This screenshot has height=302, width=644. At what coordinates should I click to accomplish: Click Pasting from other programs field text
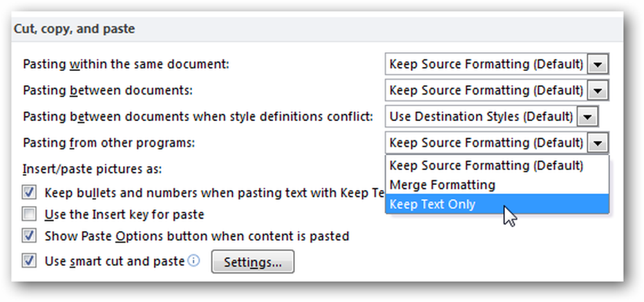click(486, 143)
